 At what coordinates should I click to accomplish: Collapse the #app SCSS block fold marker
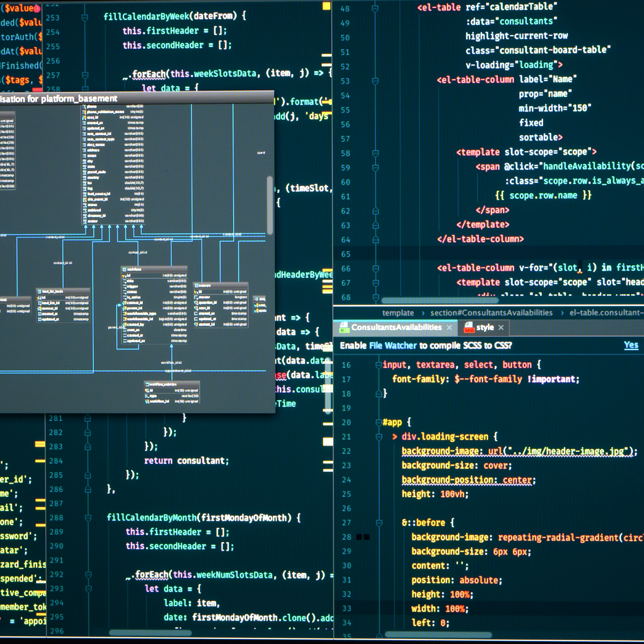[379, 423]
